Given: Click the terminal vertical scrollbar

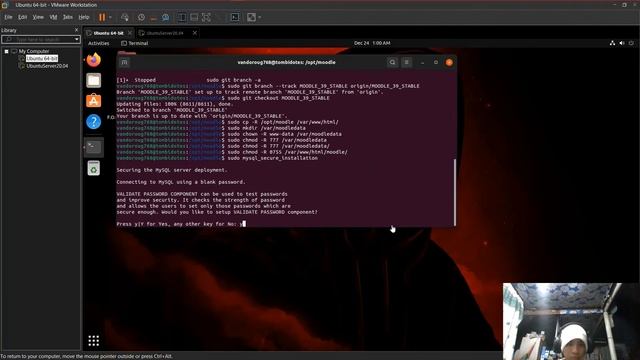Looking at the screenshot, I should click(455, 192).
